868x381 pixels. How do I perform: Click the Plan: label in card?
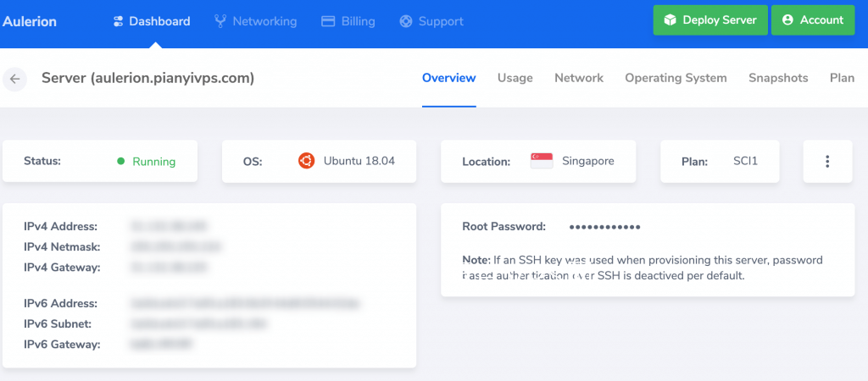[695, 162]
